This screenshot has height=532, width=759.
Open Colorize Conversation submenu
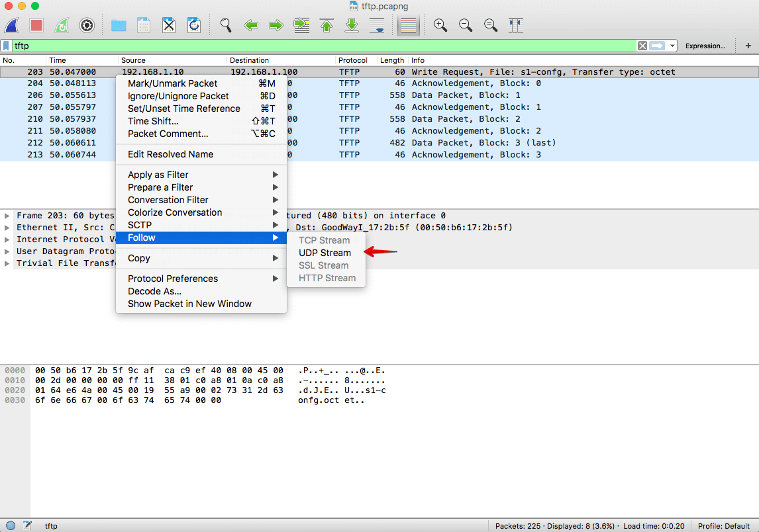point(201,212)
